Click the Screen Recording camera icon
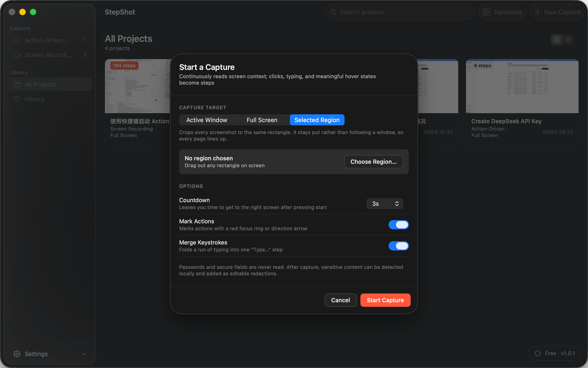Viewport: 588px width, 368px height. click(17, 55)
